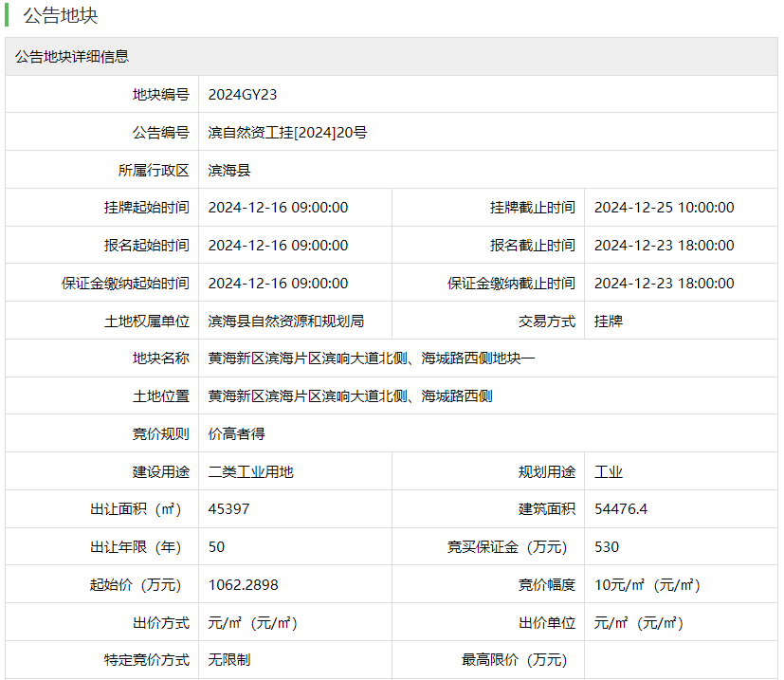Click the 建筑面积 label

click(547, 509)
